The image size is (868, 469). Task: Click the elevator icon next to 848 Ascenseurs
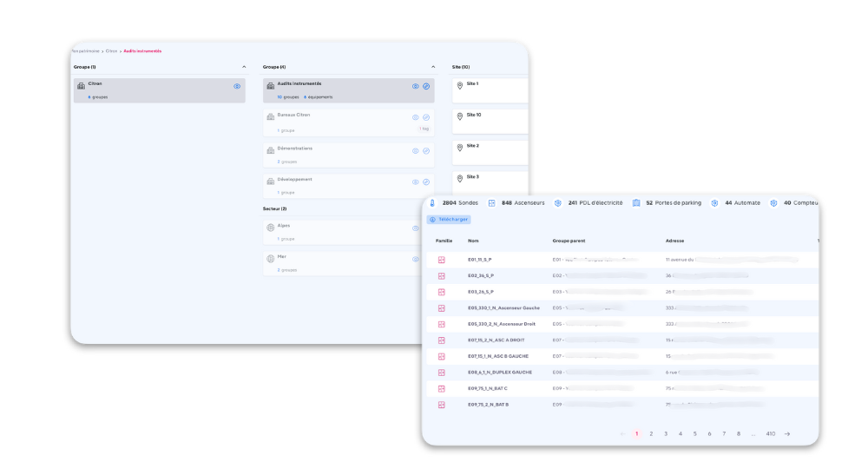[x=491, y=203]
